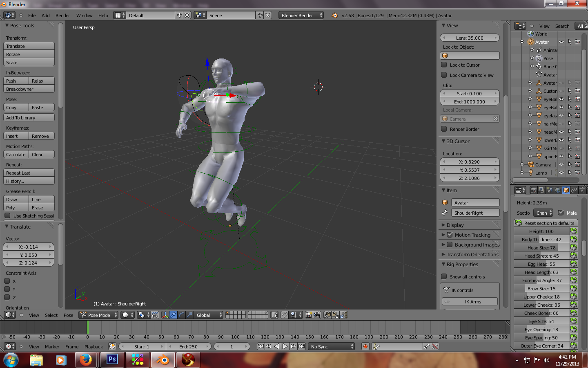588x368 pixels.
Task: Open the 3D view editor type selector
Action: point(9,315)
